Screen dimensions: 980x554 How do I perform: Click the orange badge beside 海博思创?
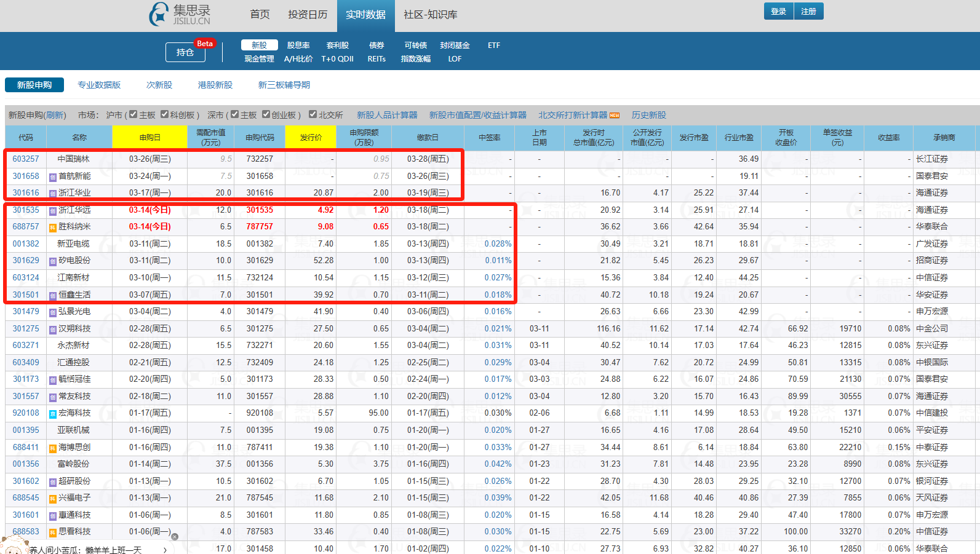point(53,448)
